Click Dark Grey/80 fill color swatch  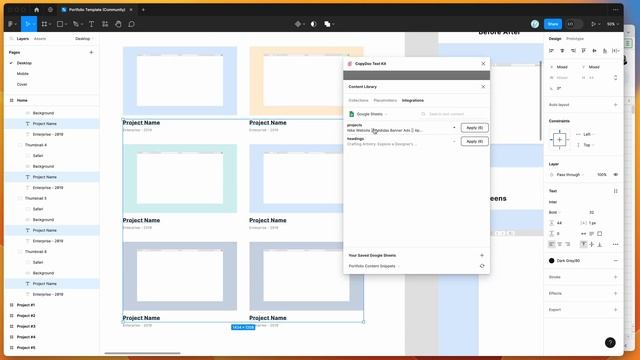tap(551, 261)
